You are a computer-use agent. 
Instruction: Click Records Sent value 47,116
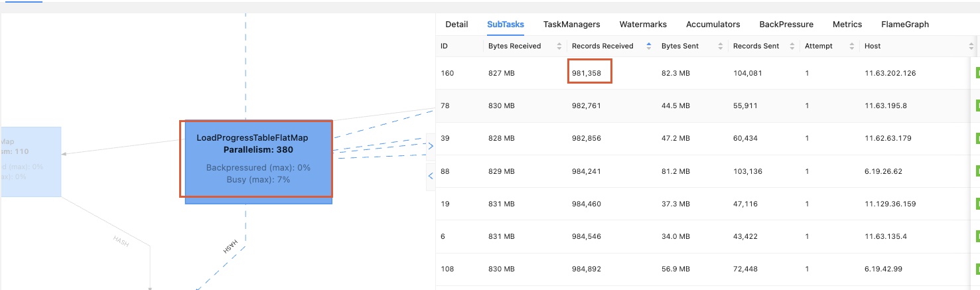coord(744,204)
